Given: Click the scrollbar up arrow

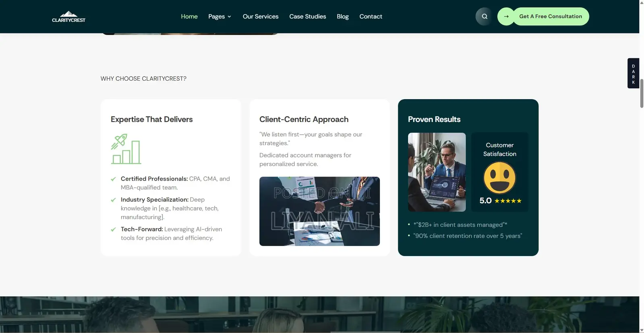Looking at the screenshot, I should click(642, 2).
